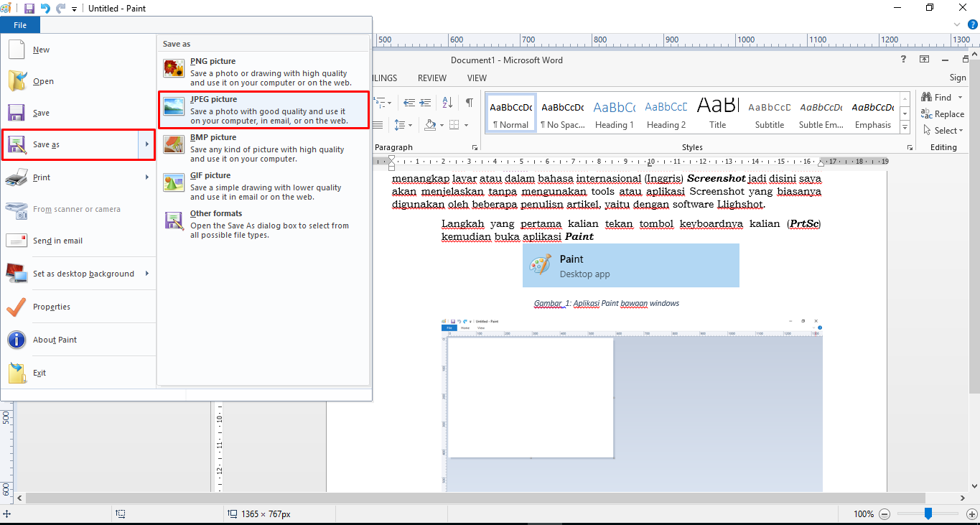Apply the Emphasis style

pyautogui.click(x=873, y=113)
